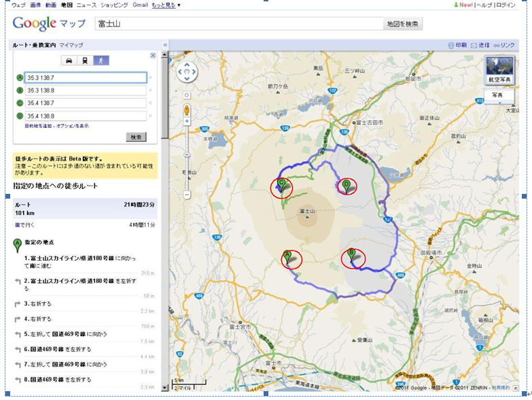Select driving directions car icon

pyautogui.click(x=69, y=61)
